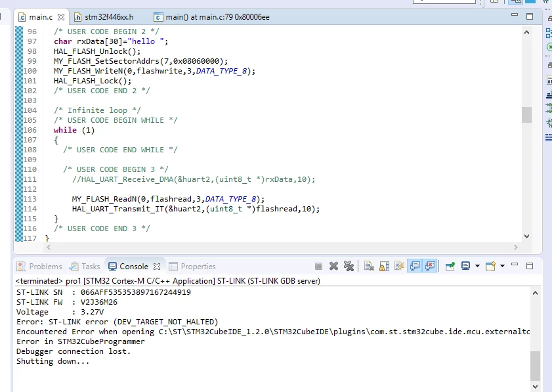This screenshot has height=392, width=552.
Task: Click the editor vertical scrollbar down arrow
Action: 526,236
